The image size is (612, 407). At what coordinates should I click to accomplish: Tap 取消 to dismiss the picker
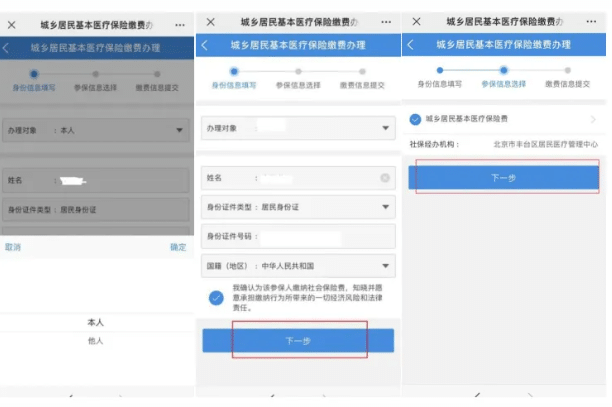click(x=13, y=247)
